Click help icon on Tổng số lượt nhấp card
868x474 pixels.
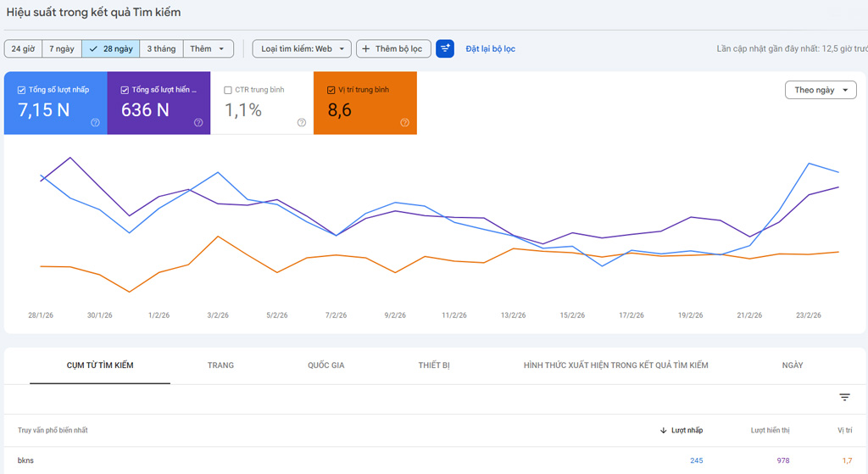(95, 123)
